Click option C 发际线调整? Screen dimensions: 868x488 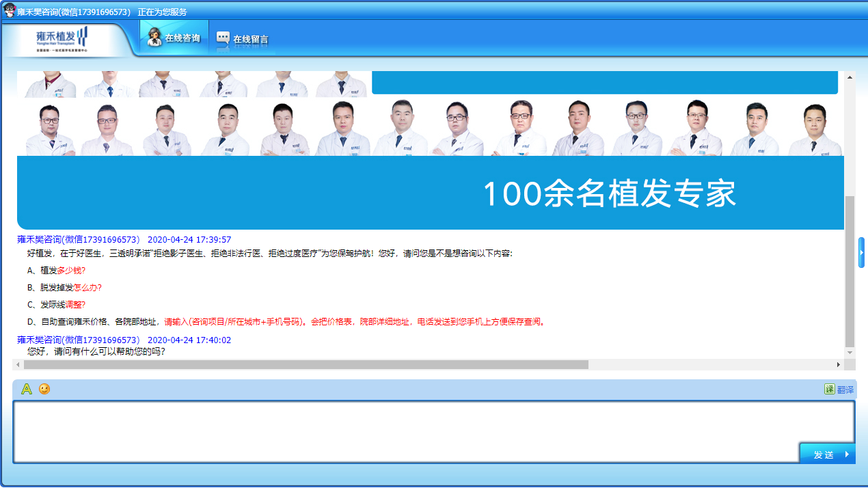(56, 305)
